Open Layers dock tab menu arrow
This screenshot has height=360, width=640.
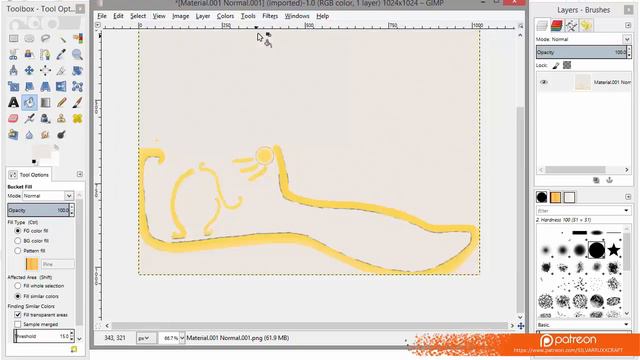click(628, 25)
